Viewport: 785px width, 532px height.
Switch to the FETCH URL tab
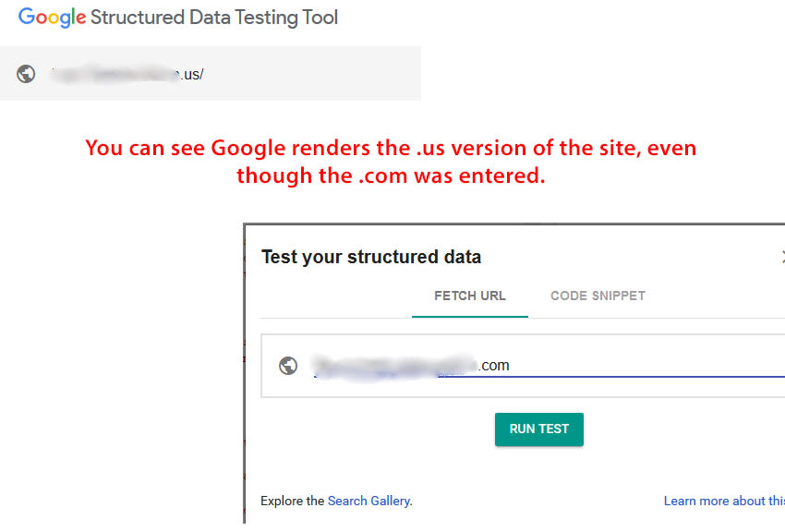pyautogui.click(x=469, y=296)
